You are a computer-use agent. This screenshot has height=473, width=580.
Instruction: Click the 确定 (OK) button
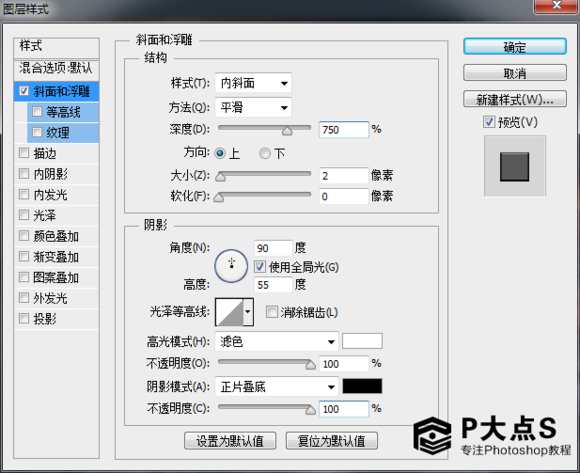[x=515, y=47]
